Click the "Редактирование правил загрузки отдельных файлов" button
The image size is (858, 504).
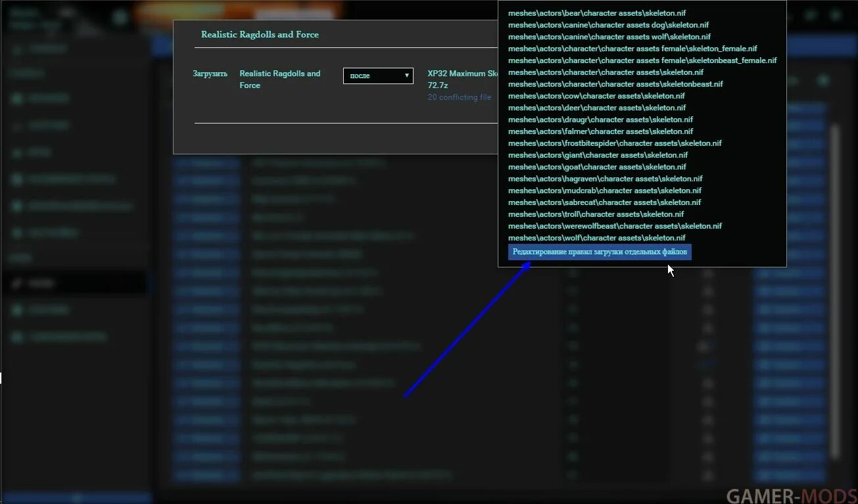[x=600, y=252]
